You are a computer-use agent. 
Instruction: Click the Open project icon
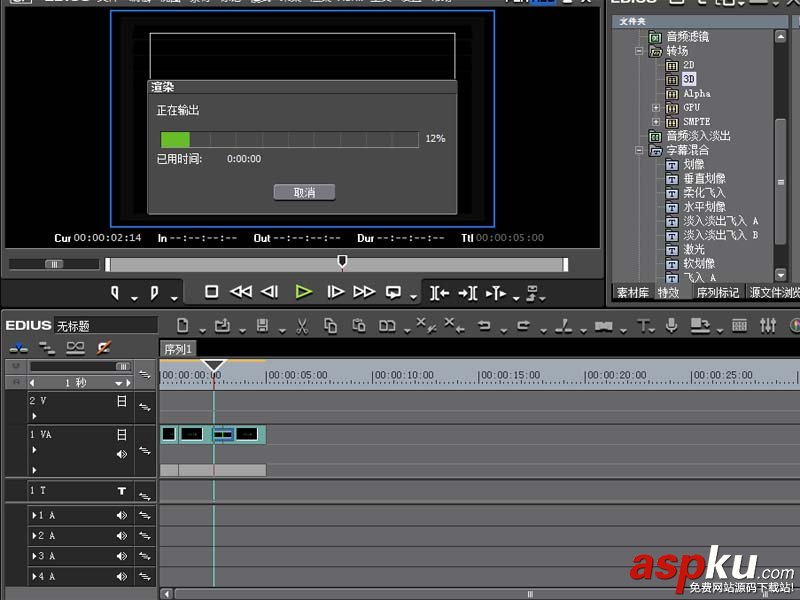222,326
